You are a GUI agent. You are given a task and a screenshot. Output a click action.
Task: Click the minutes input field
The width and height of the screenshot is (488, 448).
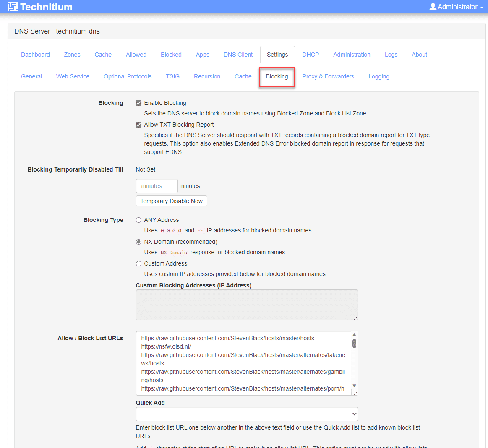click(157, 186)
